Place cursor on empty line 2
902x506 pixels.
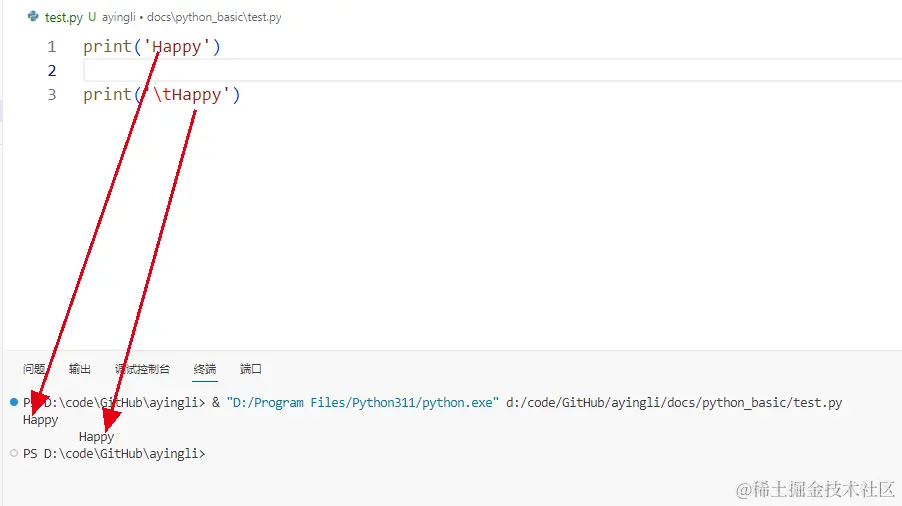click(x=492, y=70)
